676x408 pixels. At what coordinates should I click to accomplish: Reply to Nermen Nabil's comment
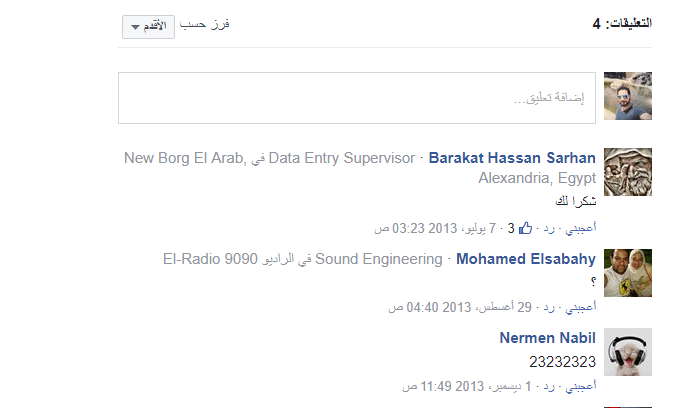point(549,385)
